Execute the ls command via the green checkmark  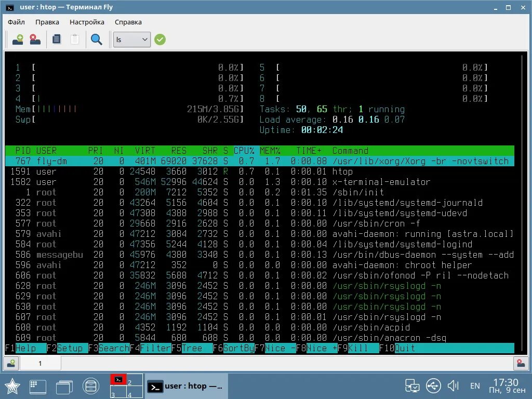[x=159, y=39]
